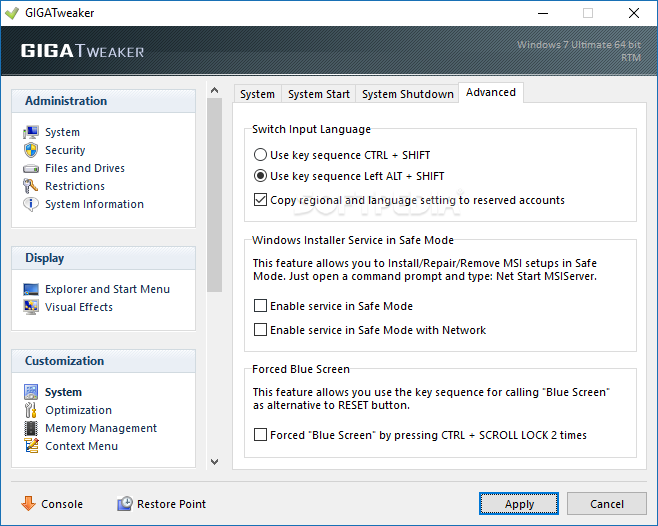This screenshot has width=658, height=526.
Task: Open Security settings in sidebar
Action: click(65, 150)
